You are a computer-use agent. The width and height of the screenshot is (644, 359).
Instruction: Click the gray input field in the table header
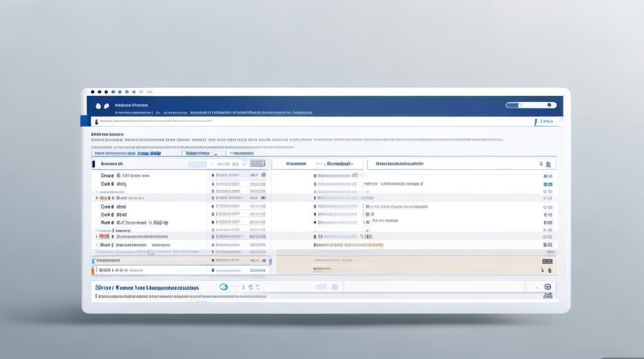pos(197,164)
